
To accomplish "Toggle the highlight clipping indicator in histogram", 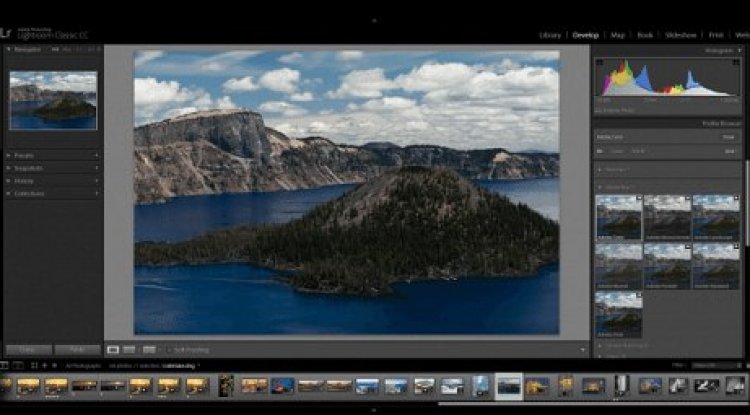I will 736,63.
